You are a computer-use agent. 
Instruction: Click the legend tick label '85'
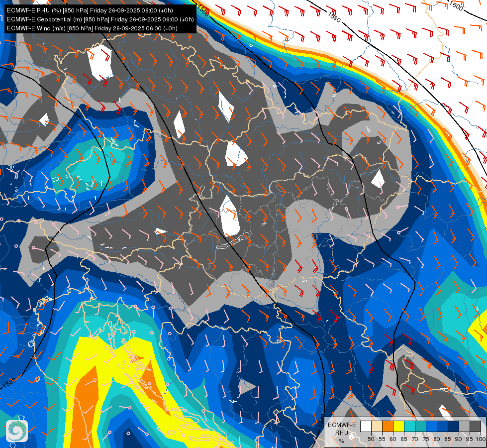point(448,439)
